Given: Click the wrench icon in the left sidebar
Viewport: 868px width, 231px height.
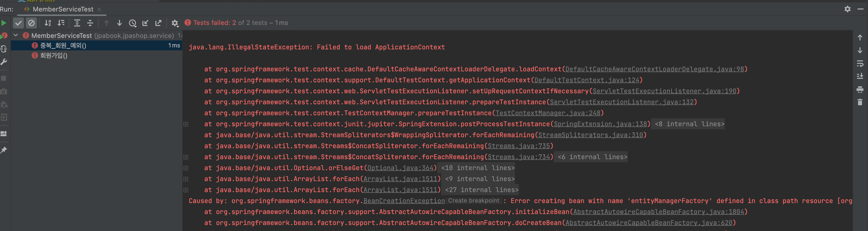Looking at the screenshot, I should (x=4, y=62).
